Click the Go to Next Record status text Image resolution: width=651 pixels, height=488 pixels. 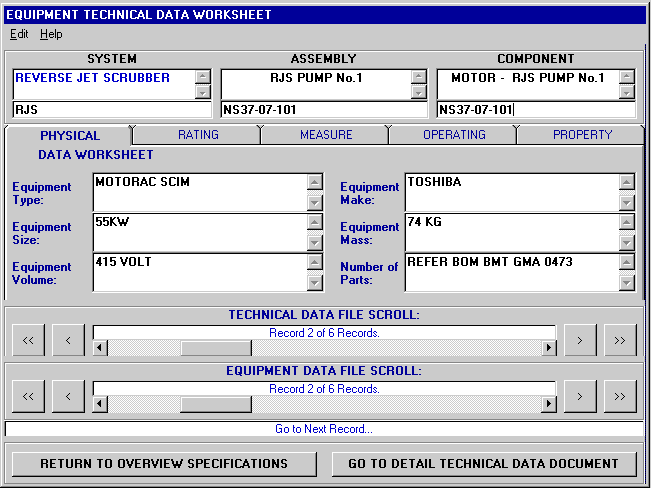(324, 429)
